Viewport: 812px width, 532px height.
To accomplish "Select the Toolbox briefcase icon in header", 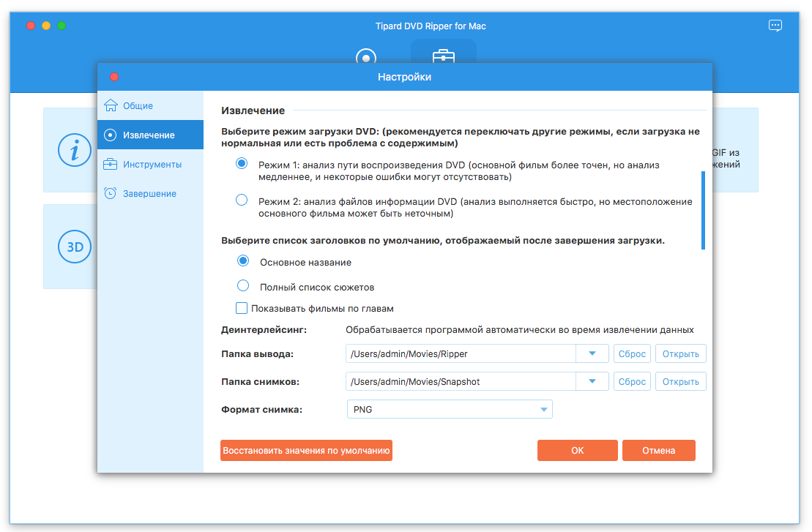I will click(x=443, y=56).
